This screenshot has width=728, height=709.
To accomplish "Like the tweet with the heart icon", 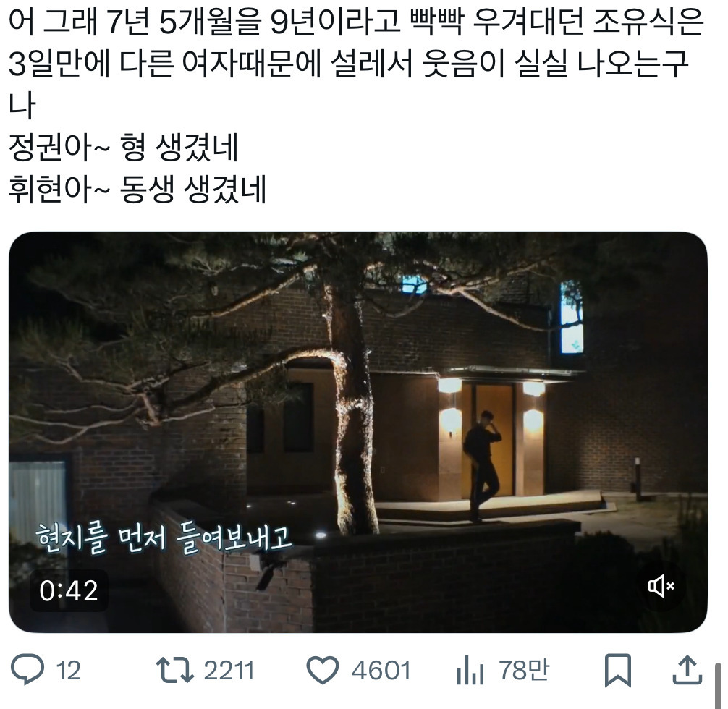I will click(323, 670).
